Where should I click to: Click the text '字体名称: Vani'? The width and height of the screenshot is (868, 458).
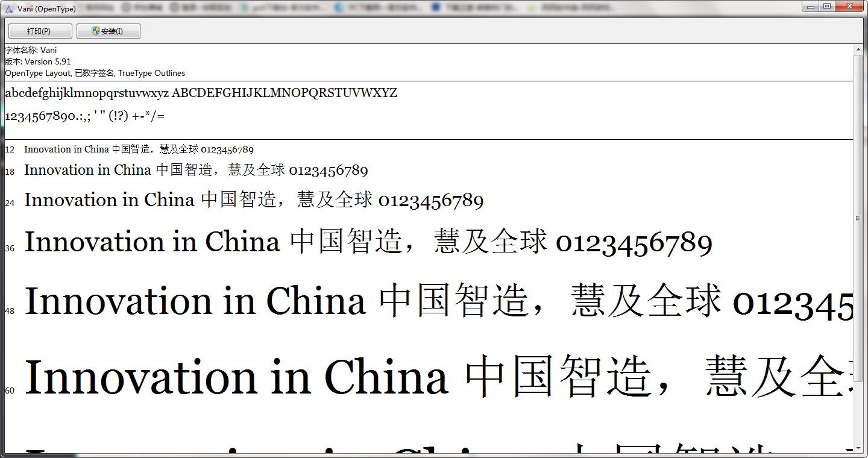point(31,50)
